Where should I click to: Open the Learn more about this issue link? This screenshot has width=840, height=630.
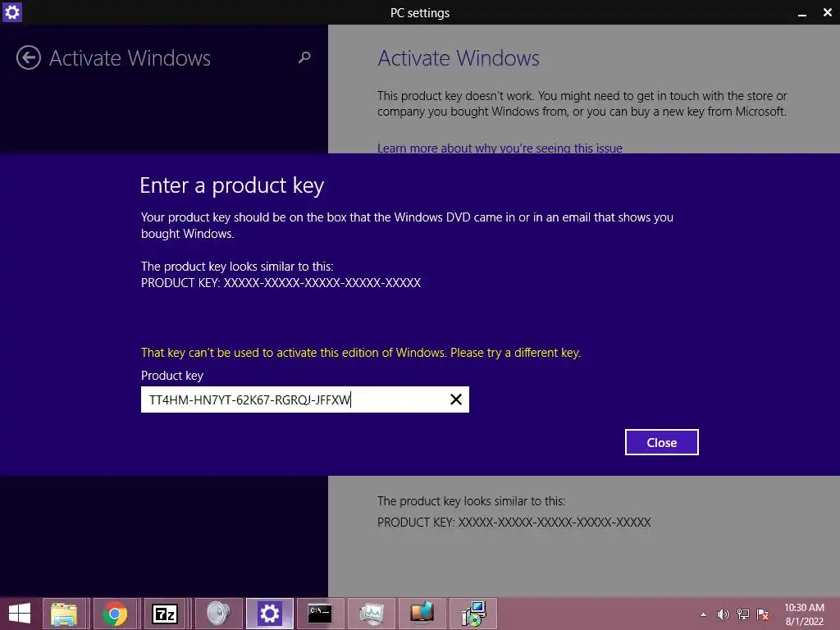click(500, 148)
